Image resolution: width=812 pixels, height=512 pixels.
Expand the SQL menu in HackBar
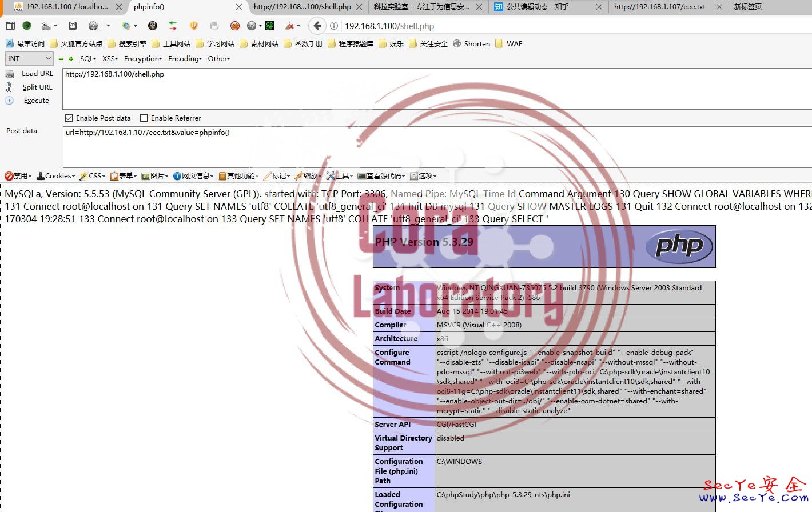[x=88, y=59]
